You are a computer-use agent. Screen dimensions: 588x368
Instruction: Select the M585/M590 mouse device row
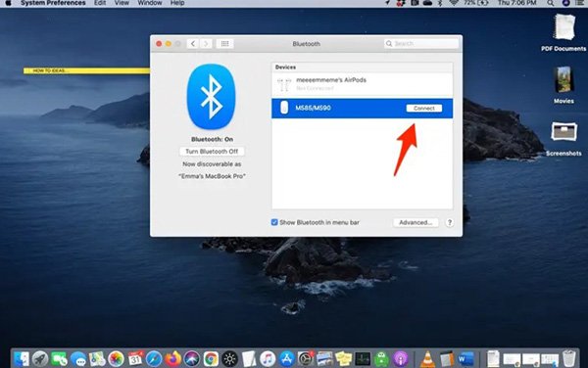[362, 109]
